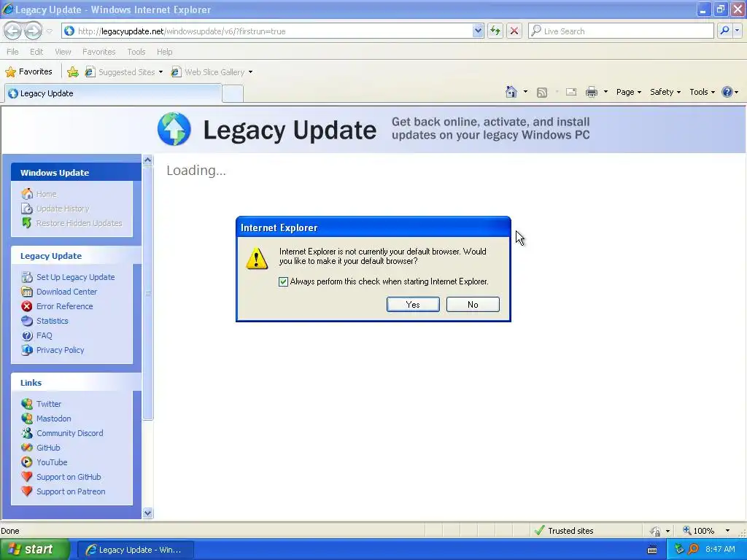Open Home button dropdown arrow

coord(525,92)
